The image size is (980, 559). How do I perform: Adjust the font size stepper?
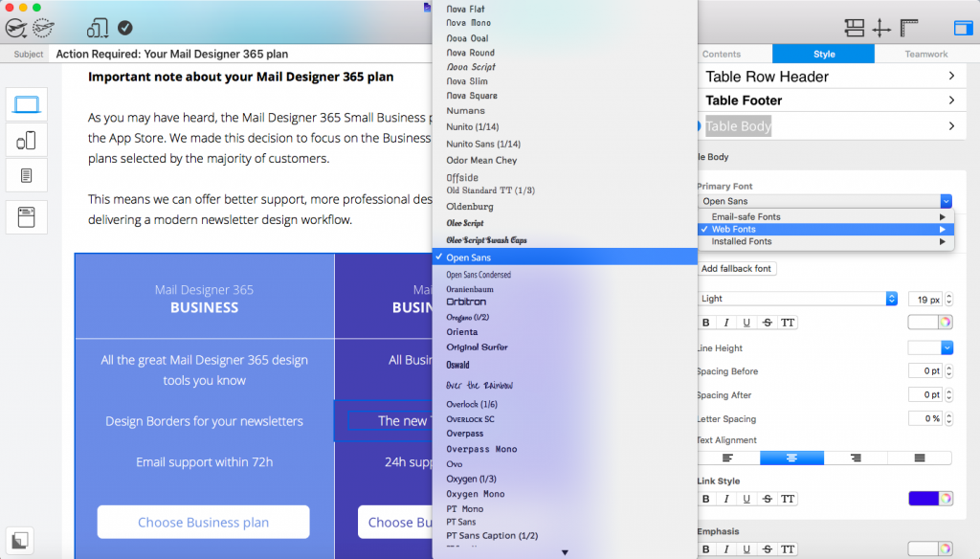tap(948, 300)
